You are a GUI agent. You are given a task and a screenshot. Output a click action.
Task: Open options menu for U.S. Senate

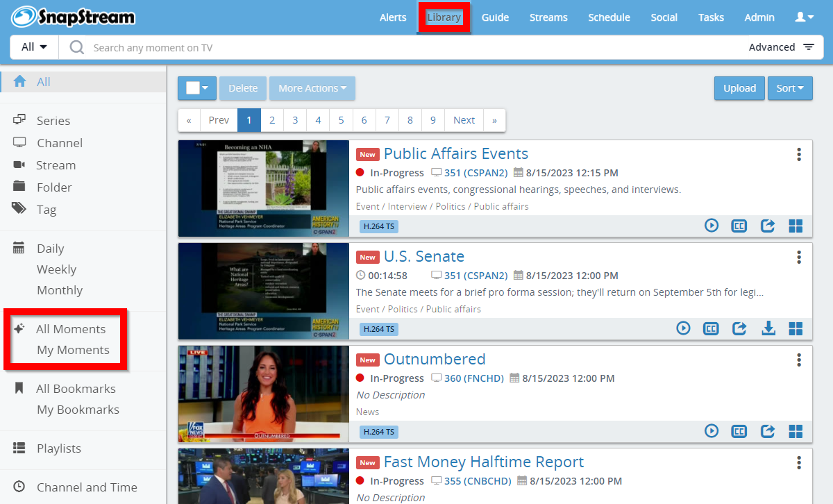pyautogui.click(x=799, y=257)
